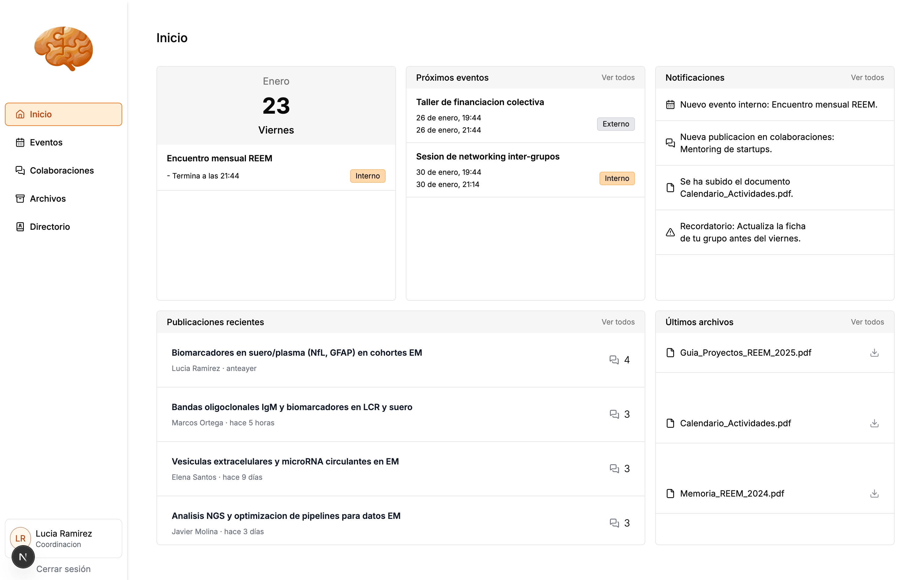Image resolution: width=924 pixels, height=580 pixels.
Task: Select the Eventos calendar icon in sidebar
Action: click(x=20, y=142)
